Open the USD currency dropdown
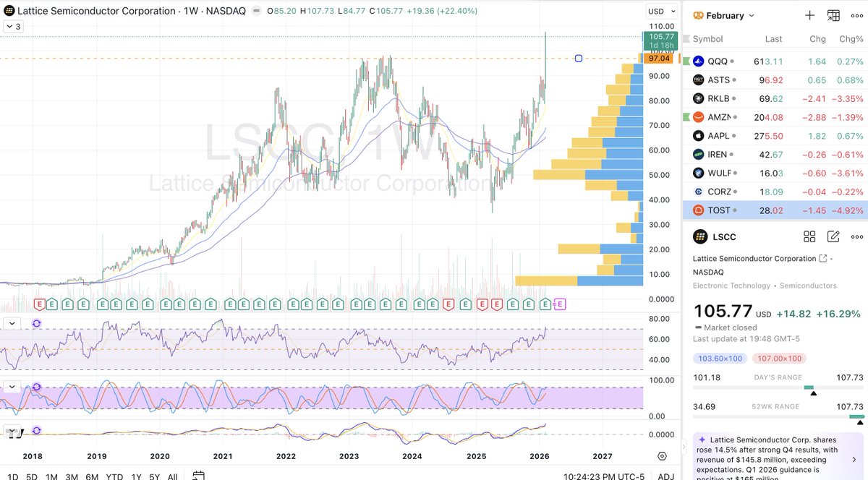 pyautogui.click(x=662, y=11)
